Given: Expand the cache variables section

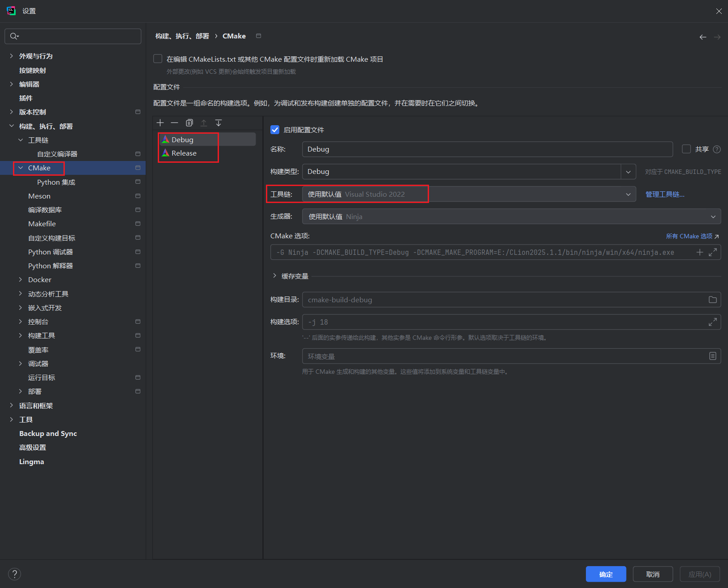Looking at the screenshot, I should click(274, 276).
